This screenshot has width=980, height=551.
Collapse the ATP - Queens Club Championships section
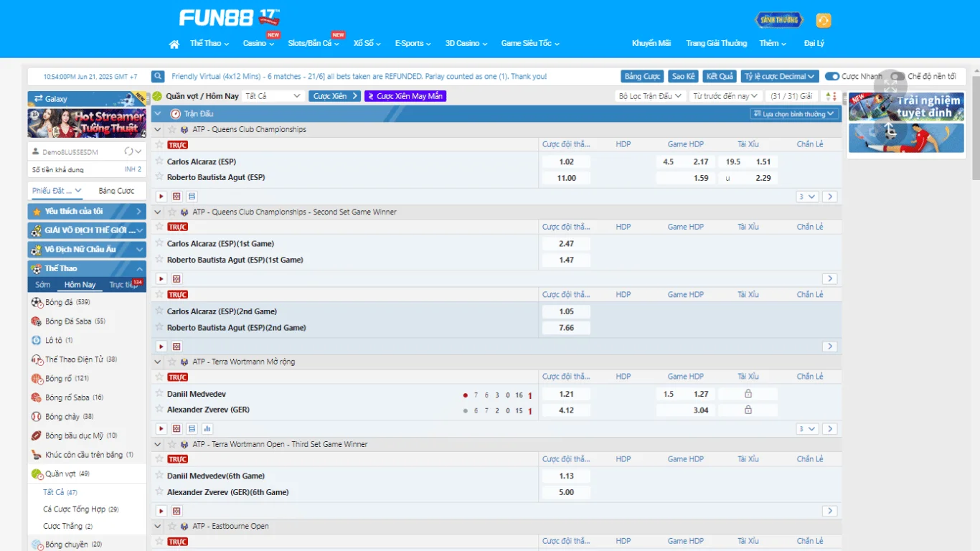(x=158, y=130)
